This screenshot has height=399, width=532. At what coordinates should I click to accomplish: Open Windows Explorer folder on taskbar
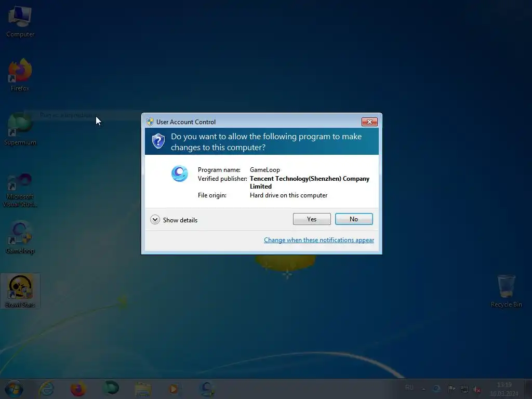143,389
